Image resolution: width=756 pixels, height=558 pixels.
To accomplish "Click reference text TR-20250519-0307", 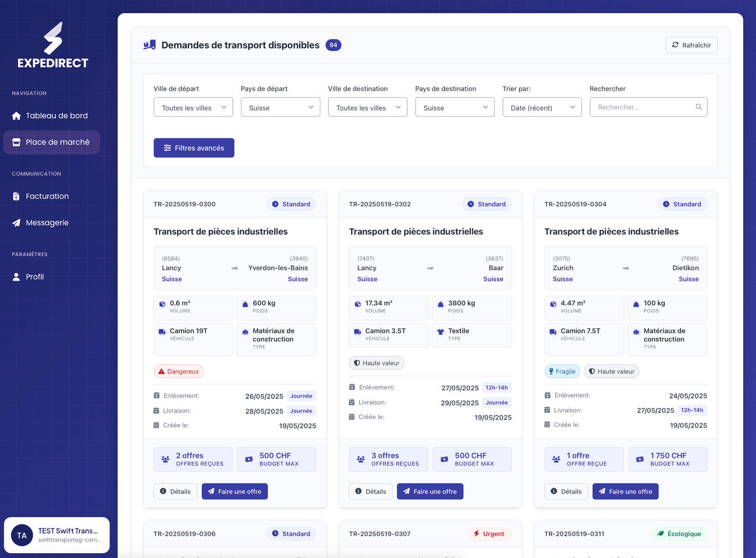I will [x=380, y=534].
